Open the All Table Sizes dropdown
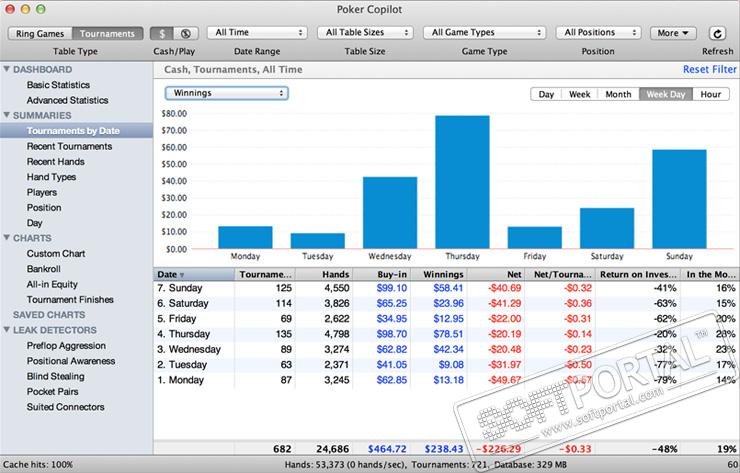Image resolution: width=740 pixels, height=473 pixels. pyautogui.click(x=365, y=33)
